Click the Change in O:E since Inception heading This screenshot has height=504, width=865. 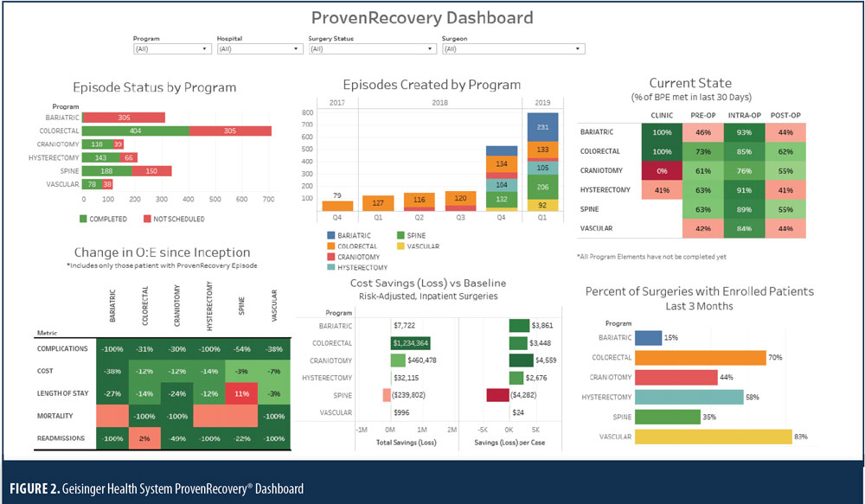163,252
